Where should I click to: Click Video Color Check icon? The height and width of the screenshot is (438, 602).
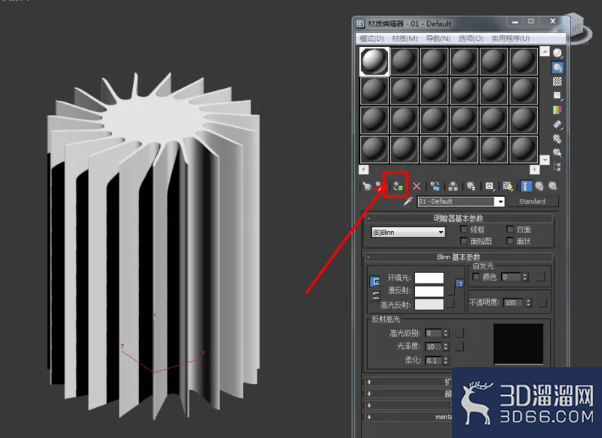coord(557,110)
